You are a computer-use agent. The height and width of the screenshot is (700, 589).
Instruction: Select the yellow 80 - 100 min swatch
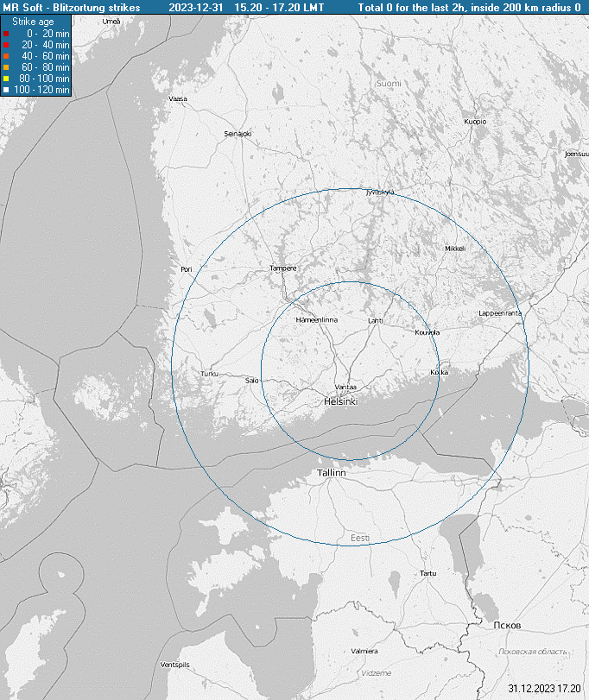click(x=6, y=78)
